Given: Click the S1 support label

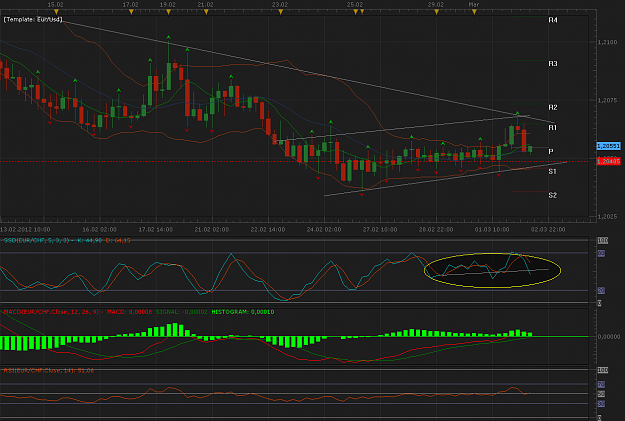Looking at the screenshot, I should click(x=552, y=171).
